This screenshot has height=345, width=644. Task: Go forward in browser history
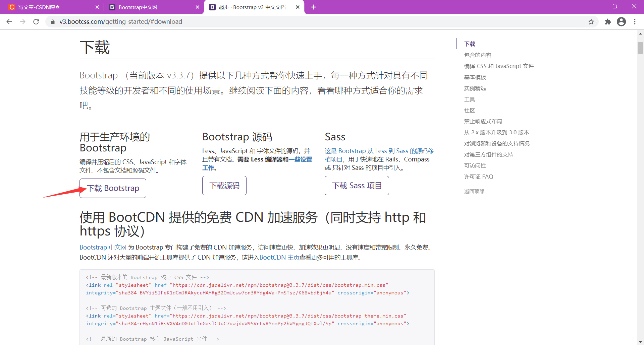tap(22, 22)
